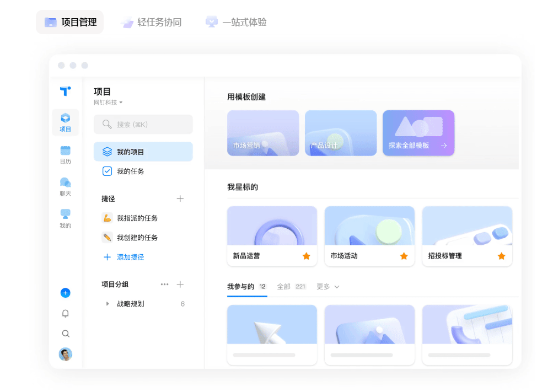The width and height of the screenshot is (537, 392).
Task: Open notifications bell icon
Action: tap(66, 313)
